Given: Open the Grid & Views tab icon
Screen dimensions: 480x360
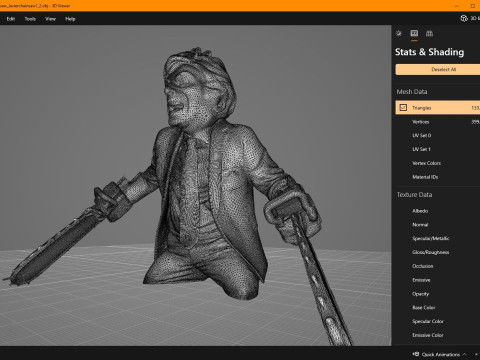Looking at the screenshot, I should coord(429,33).
